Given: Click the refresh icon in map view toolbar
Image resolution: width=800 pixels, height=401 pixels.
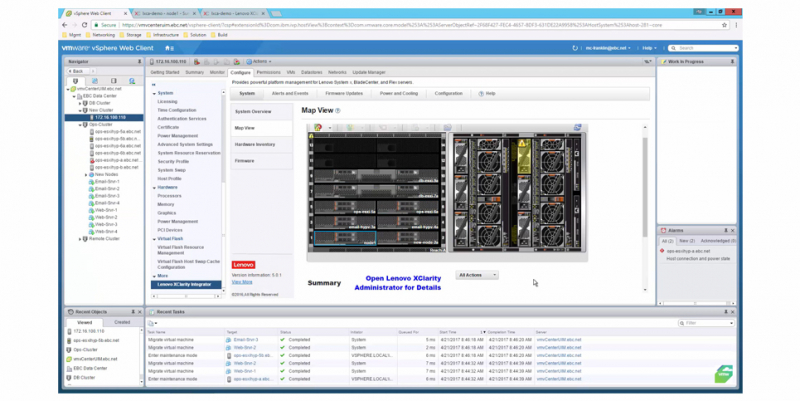Looking at the screenshot, I should pos(577,128).
